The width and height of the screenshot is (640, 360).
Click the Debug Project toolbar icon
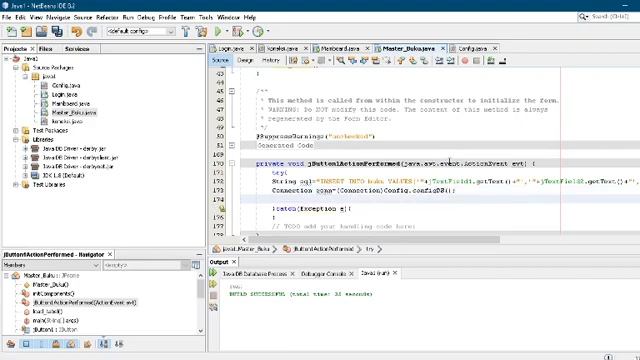point(237,31)
